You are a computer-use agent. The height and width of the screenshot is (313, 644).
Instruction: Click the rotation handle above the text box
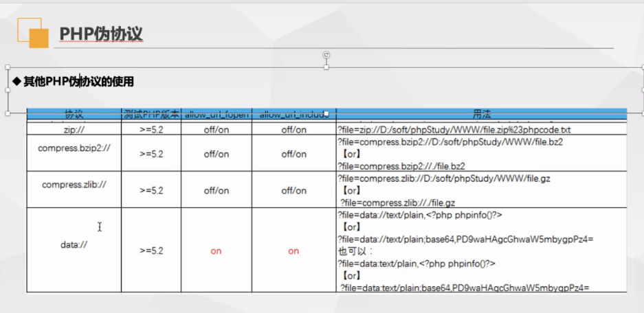(326, 55)
